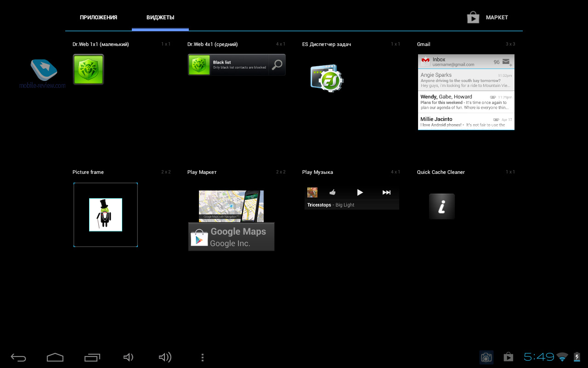588x368 pixels.
Task: Click the album art in Play Музыка widget
Action: coord(312,192)
